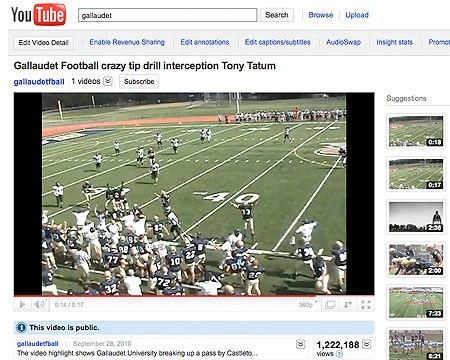450x360 pixels.
Task: Open the gallaudetfball channel link under the title
Action: click(39, 82)
